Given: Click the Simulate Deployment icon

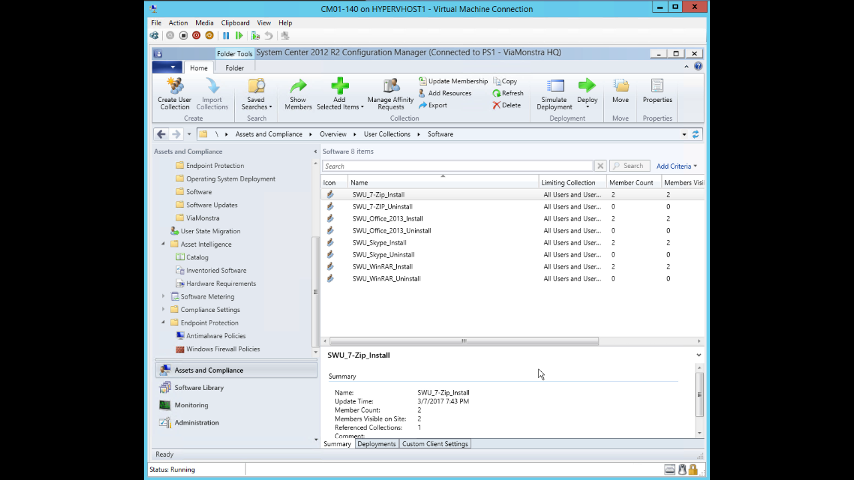Looking at the screenshot, I should 554,88.
